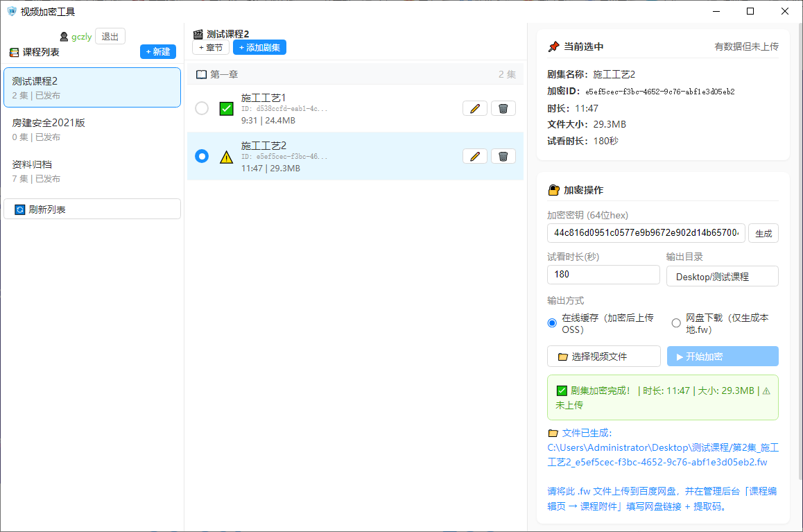The image size is (803, 532).
Task: Click the 时长: 11:47 detail text
Action: point(573,109)
